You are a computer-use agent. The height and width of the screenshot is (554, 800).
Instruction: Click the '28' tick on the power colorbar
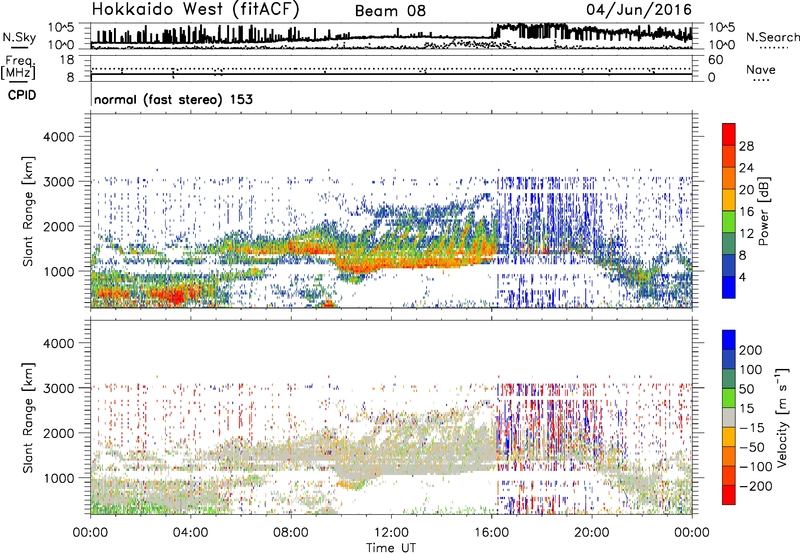pyautogui.click(x=746, y=146)
